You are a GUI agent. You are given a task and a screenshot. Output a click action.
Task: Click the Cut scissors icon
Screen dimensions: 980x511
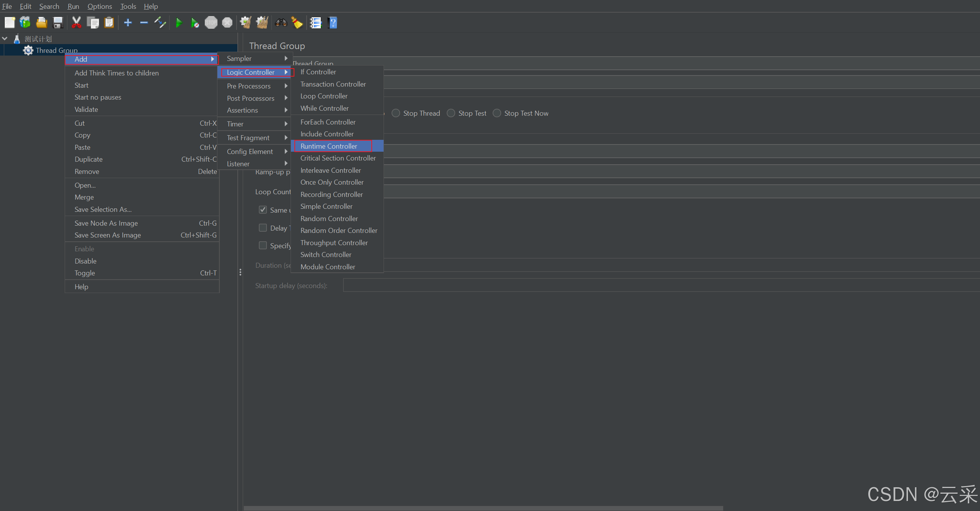77,23
